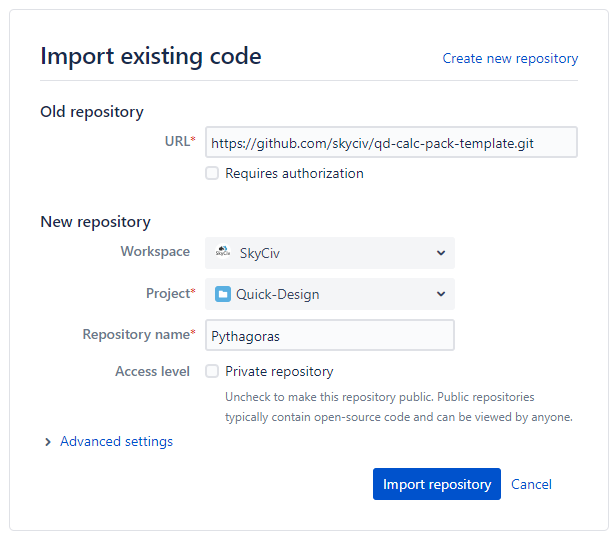This screenshot has width=615, height=539.
Task: Click the Requires authorization label text
Action: point(294,173)
